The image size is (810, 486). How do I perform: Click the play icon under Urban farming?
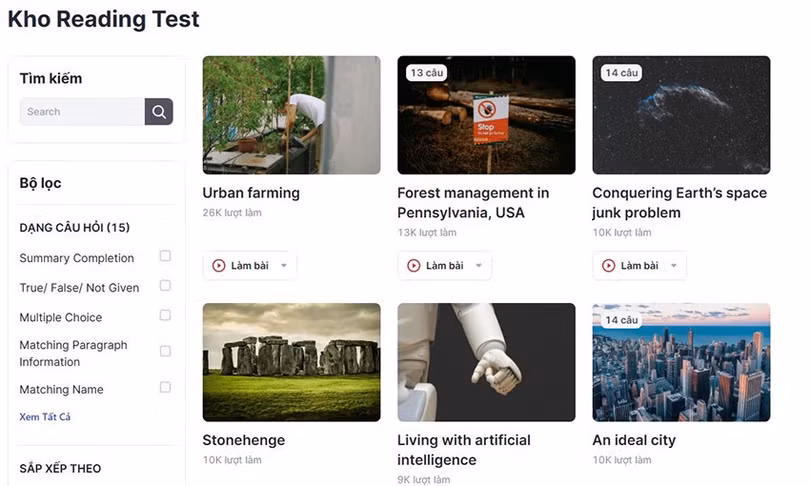point(219,265)
